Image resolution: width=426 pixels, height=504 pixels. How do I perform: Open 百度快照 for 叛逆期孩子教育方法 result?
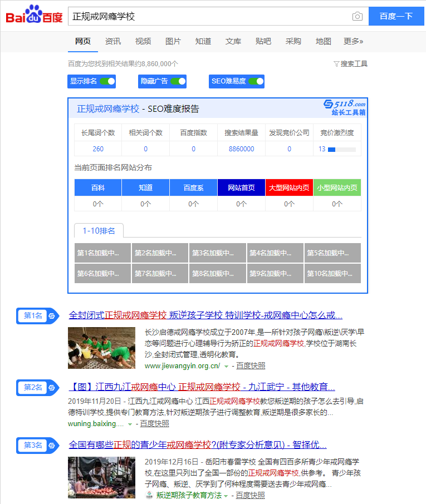(250, 495)
